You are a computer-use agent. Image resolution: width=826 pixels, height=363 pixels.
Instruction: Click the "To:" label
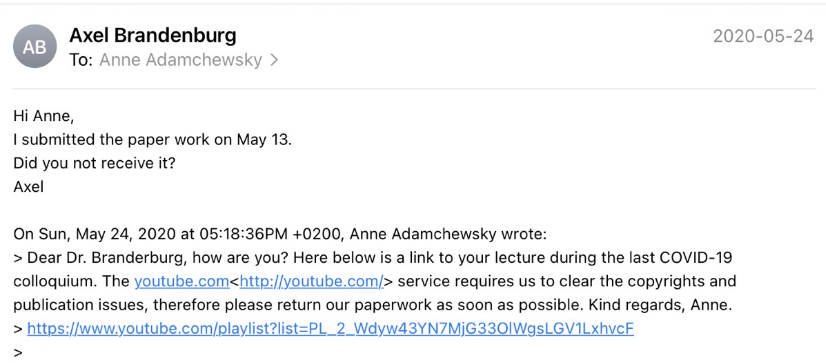[x=81, y=60]
